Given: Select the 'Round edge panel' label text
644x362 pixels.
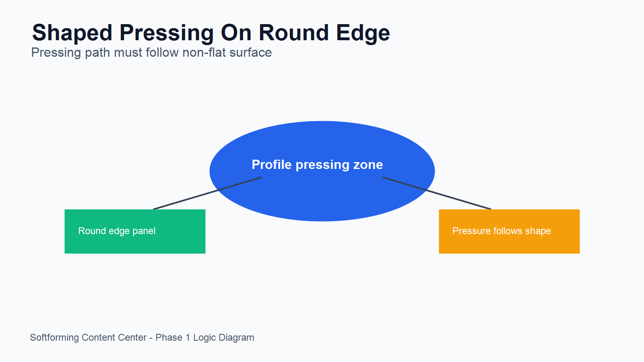Looking at the screenshot, I should [x=117, y=231].
